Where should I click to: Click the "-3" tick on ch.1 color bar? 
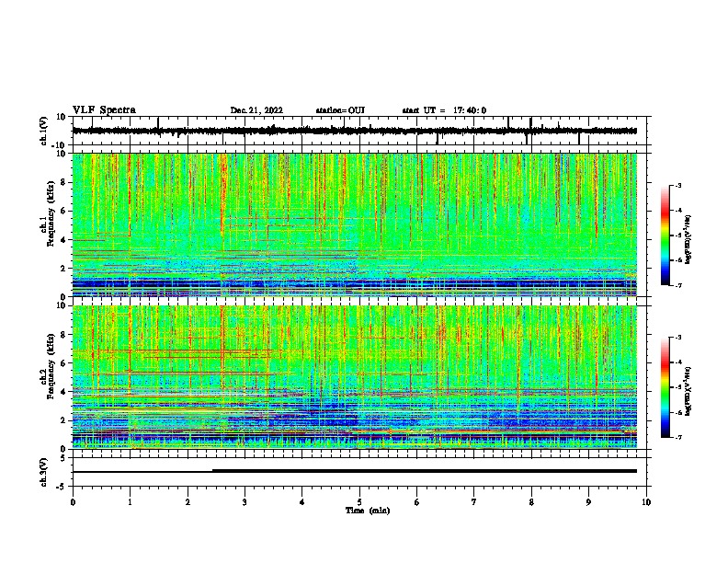(678, 186)
